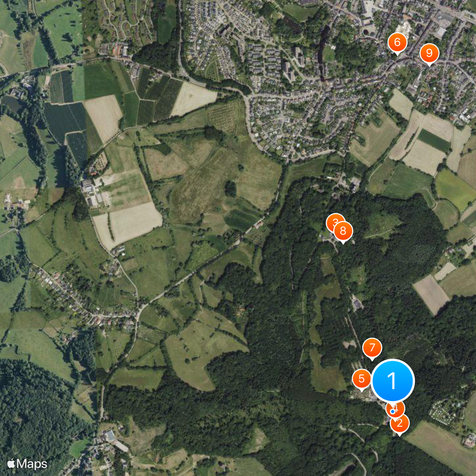Select the large blue pin numbered 1

[393, 381]
